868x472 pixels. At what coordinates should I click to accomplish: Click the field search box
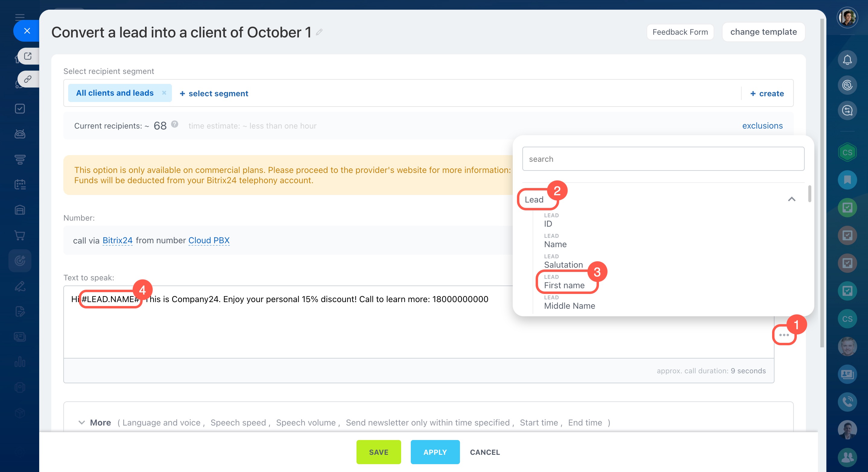[663, 159]
